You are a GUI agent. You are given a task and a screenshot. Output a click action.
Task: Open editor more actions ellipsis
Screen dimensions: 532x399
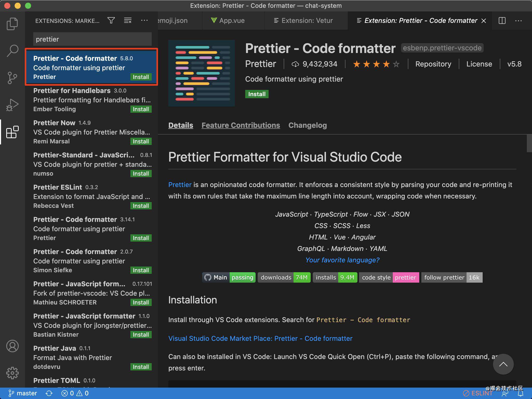point(518,21)
